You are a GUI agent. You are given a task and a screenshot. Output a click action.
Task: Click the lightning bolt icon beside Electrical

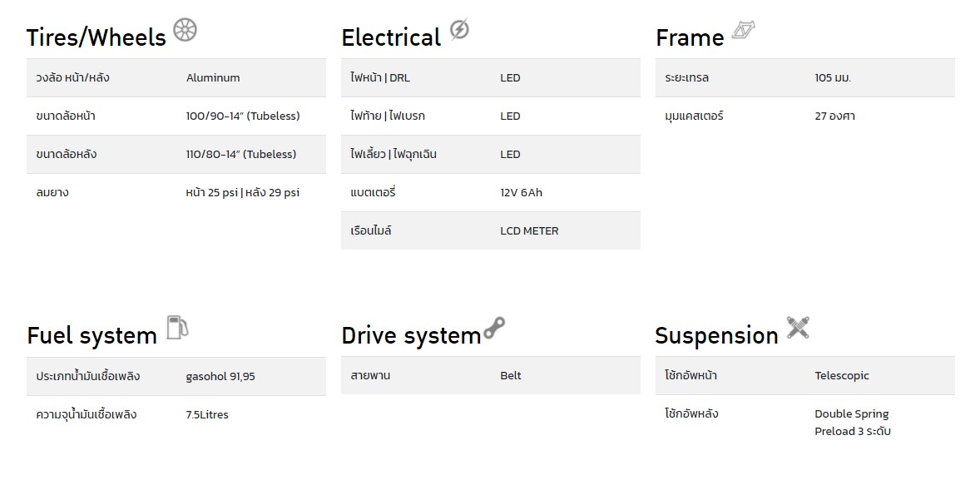pos(459,29)
